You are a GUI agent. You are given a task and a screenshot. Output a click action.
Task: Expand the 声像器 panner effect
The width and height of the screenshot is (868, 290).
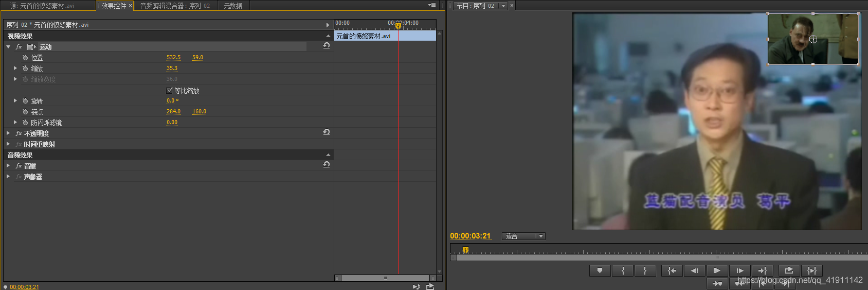pos(8,176)
